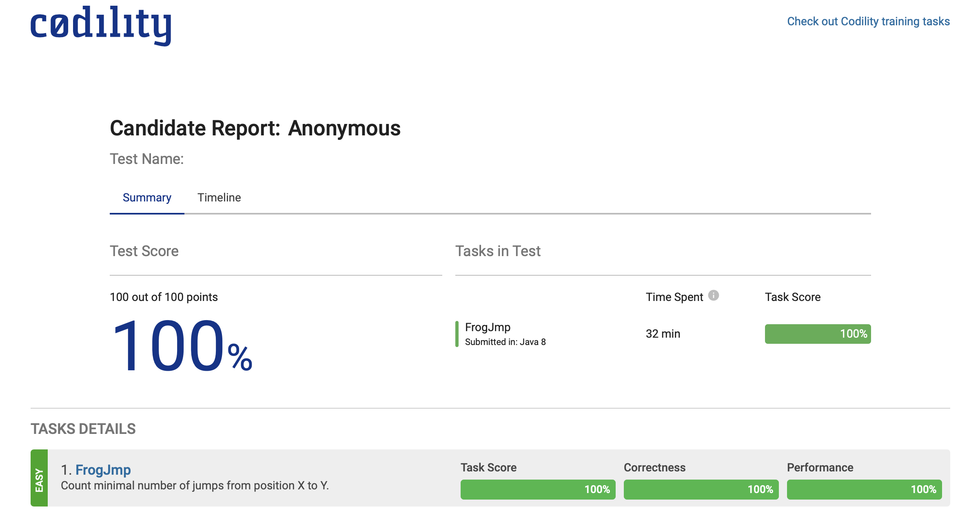The image size is (980, 522).
Task: Click the Time Spent info icon
Action: [x=713, y=295]
